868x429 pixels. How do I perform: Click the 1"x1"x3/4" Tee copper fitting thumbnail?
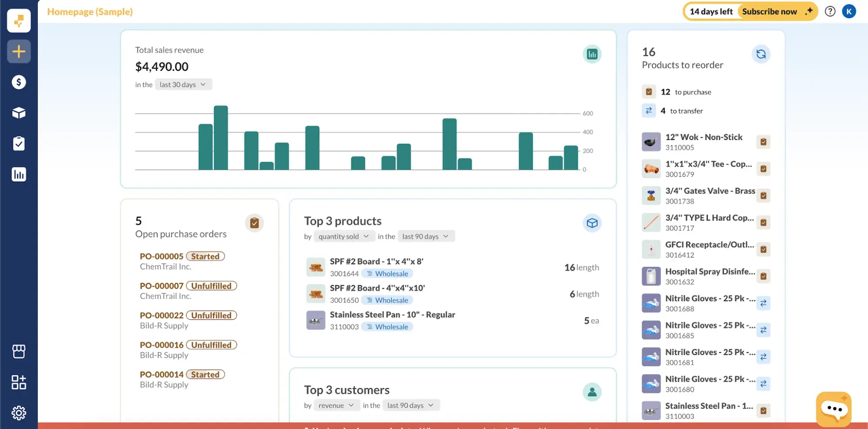click(651, 169)
